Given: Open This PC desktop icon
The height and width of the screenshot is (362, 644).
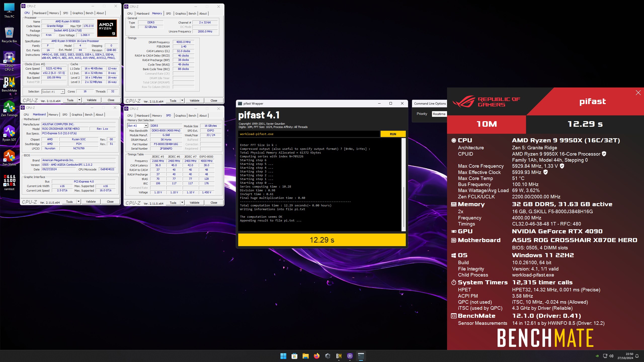Looking at the screenshot, I should pos(9,11).
